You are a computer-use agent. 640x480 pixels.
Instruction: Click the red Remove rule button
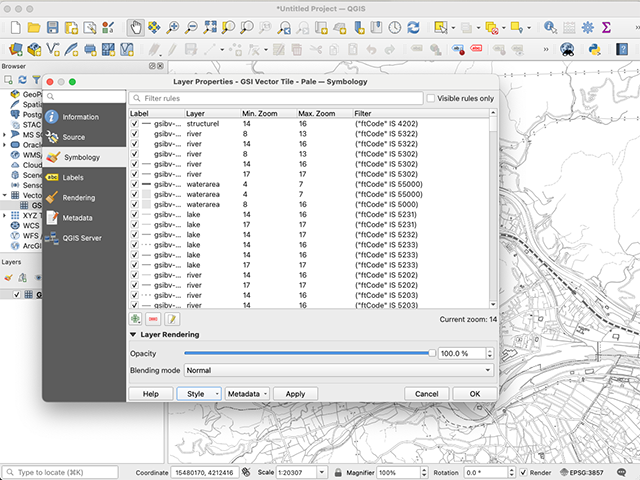pyautogui.click(x=154, y=318)
